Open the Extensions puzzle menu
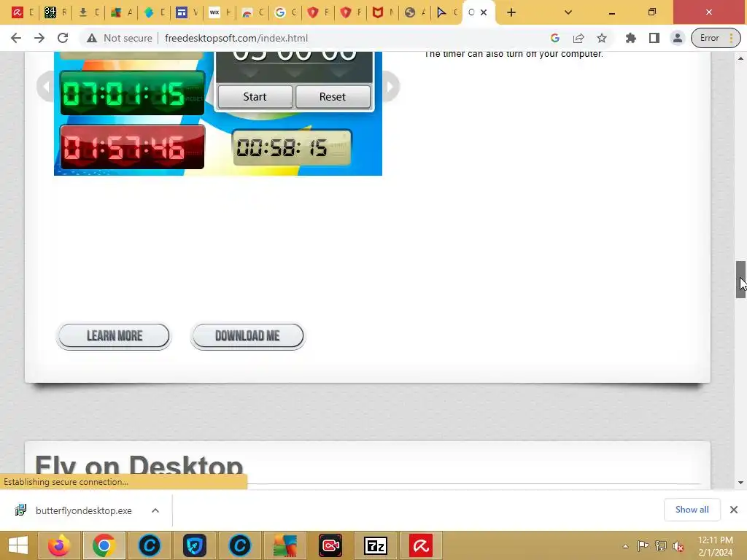 click(x=631, y=38)
